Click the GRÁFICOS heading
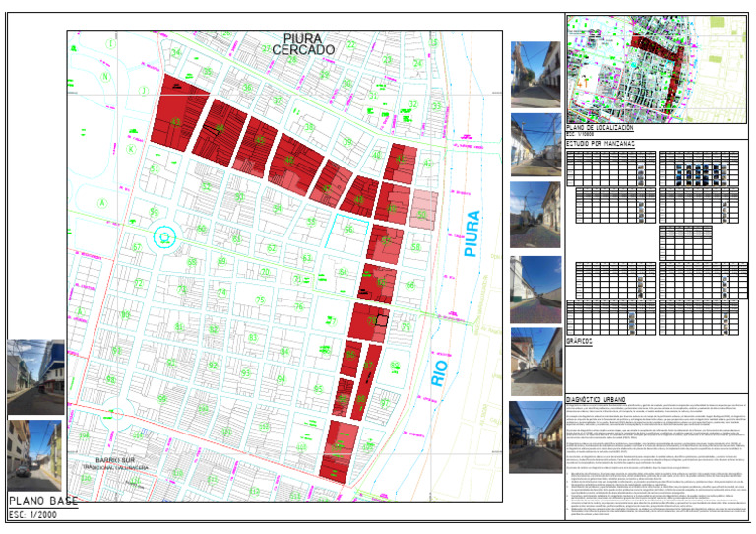Screen dimensions: 756x534 click(579, 341)
